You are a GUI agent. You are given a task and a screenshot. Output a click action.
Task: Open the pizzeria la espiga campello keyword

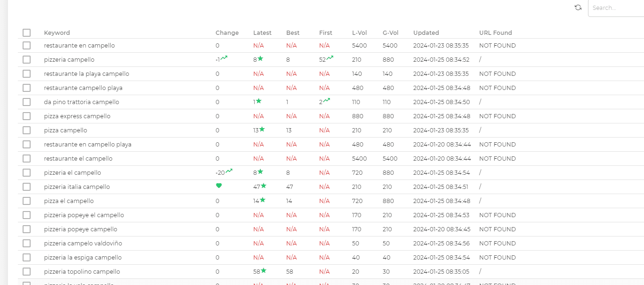[x=83, y=258]
